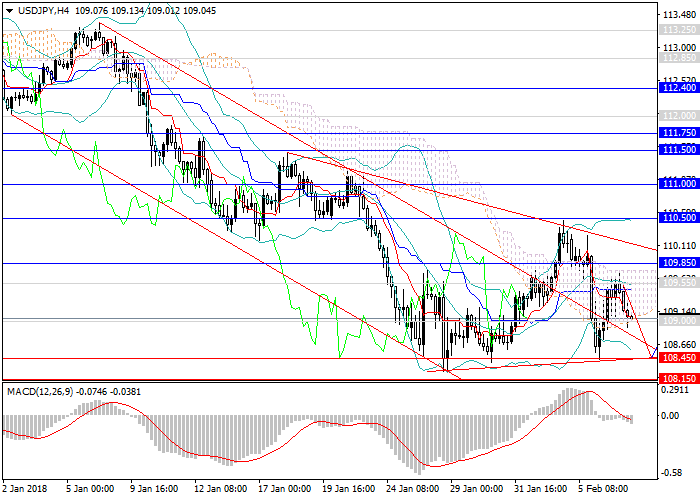700x500 pixels.
Task: Click the gray 109.550 price label
Action: [x=678, y=282]
